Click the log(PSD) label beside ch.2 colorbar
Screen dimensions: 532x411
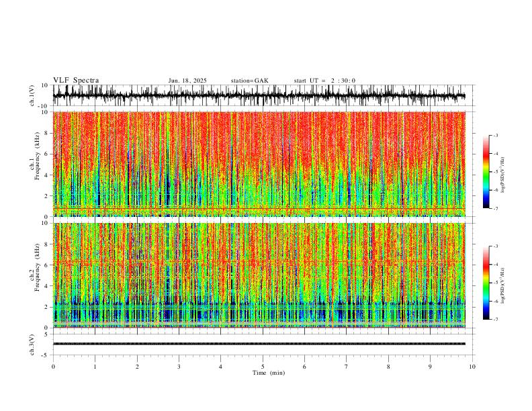(x=503, y=285)
